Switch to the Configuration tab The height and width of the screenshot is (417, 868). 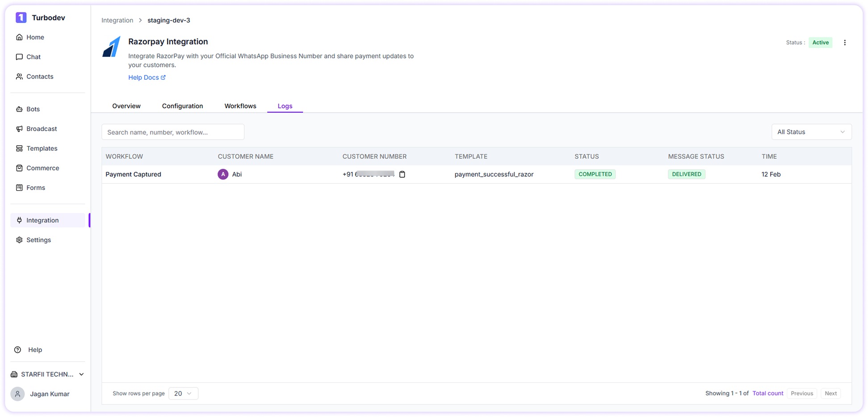182,106
